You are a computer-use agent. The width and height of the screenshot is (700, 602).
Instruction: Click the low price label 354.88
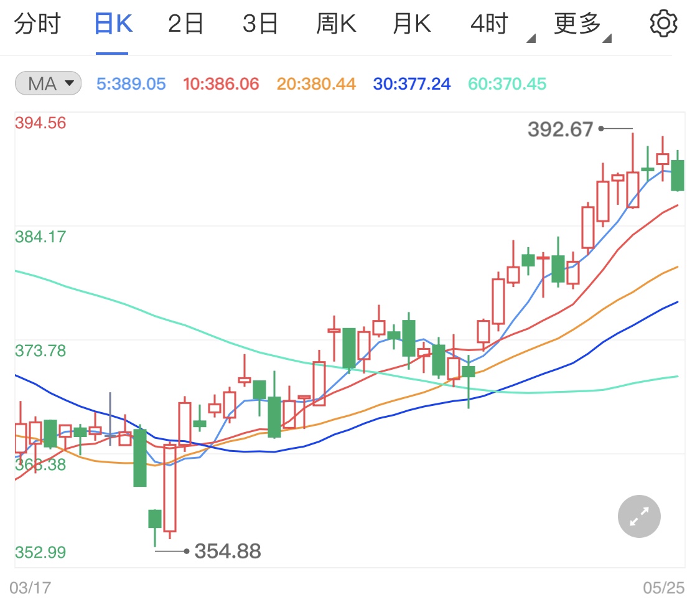228,551
